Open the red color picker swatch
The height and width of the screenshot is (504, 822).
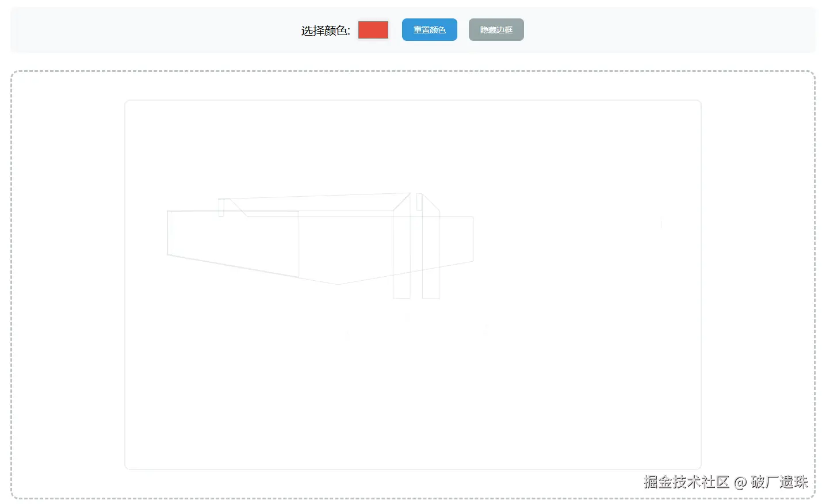tap(373, 30)
